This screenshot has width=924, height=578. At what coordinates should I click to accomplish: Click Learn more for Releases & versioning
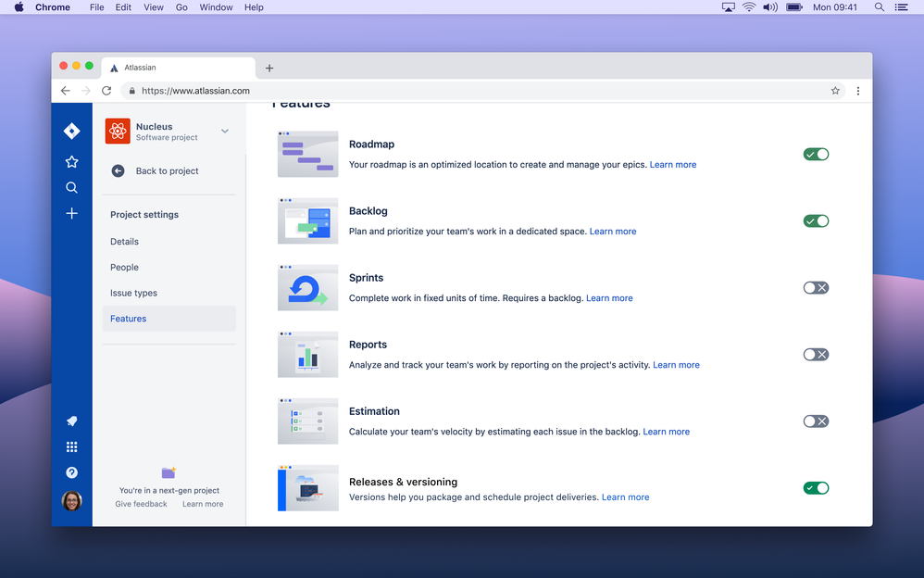tap(625, 497)
